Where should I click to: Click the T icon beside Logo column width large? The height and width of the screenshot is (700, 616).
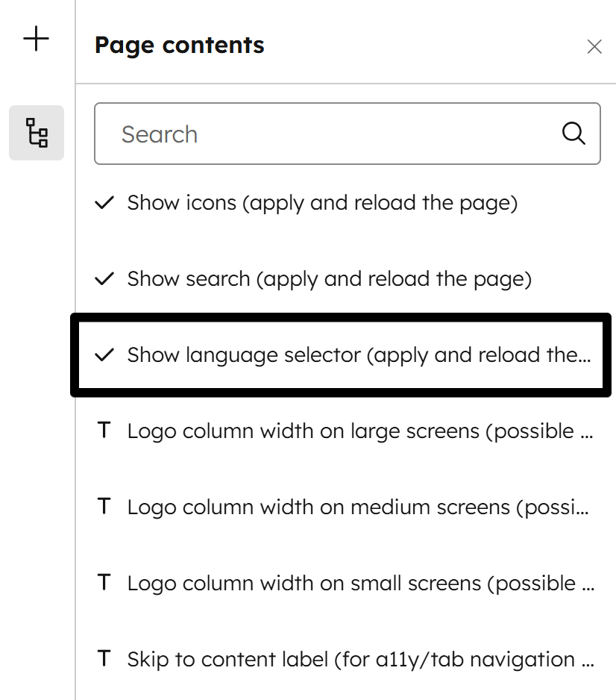coord(104,431)
